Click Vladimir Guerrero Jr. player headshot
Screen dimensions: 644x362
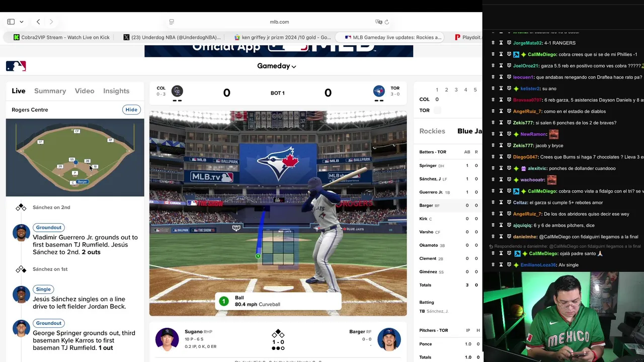tap(21, 233)
